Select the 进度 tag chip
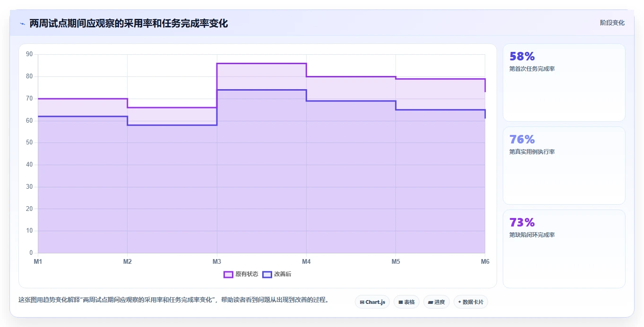The height and width of the screenshot is (327, 644). point(437,302)
